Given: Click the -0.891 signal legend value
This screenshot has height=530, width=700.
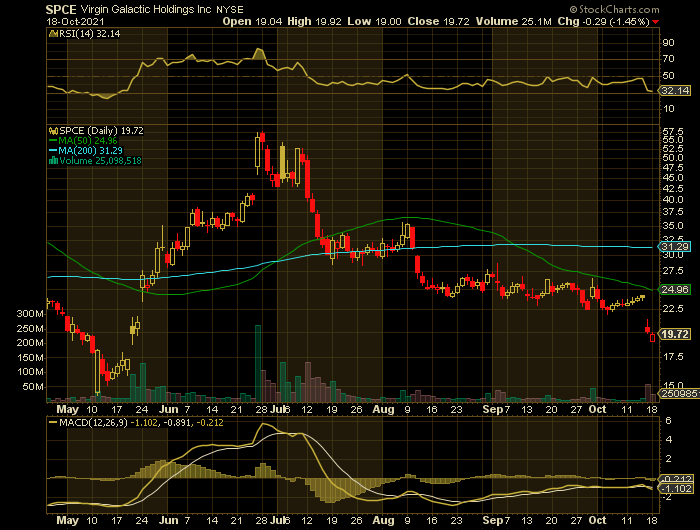Looking at the screenshot, I should 176,422.
